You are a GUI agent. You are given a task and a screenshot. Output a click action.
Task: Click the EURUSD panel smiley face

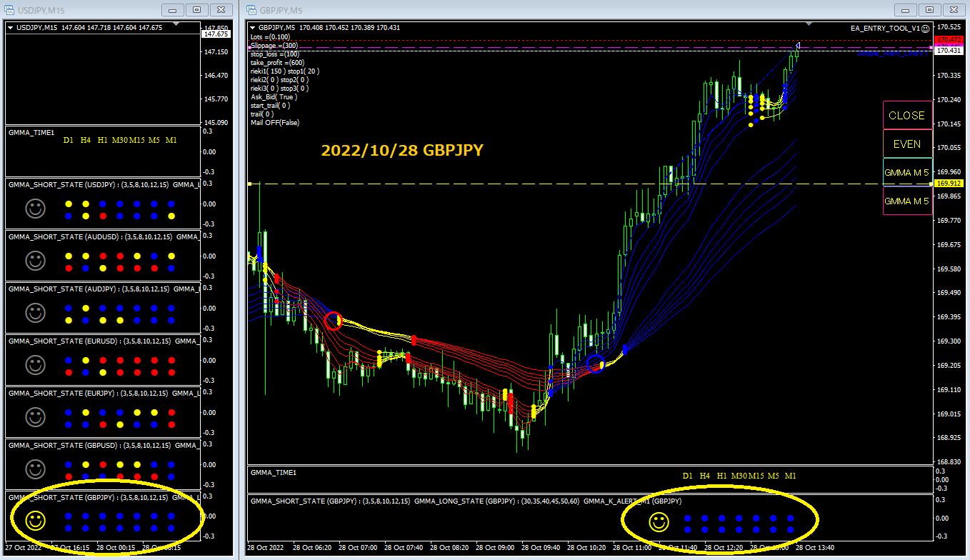35,365
